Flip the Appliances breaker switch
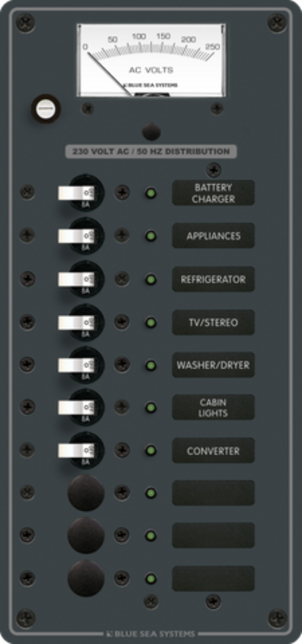This screenshot has height=644, width=302. [x=76, y=236]
